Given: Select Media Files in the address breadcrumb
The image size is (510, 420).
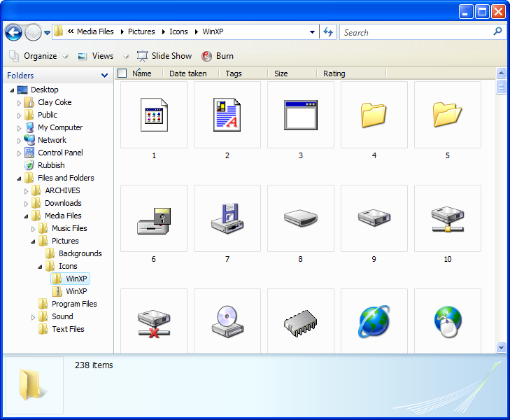Looking at the screenshot, I should tap(95, 31).
